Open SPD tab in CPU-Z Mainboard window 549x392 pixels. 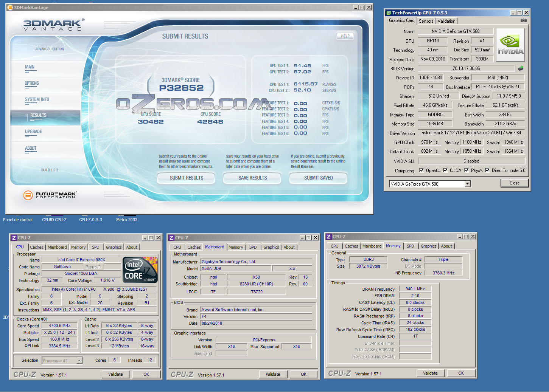click(x=253, y=247)
